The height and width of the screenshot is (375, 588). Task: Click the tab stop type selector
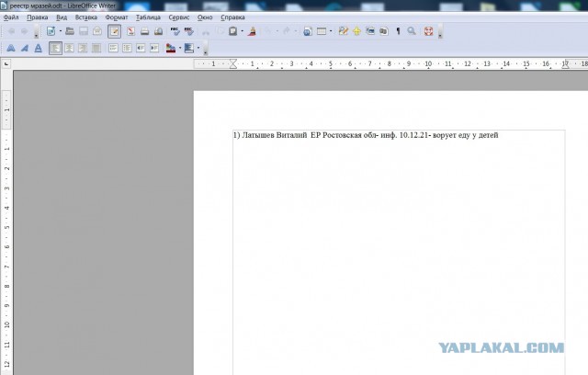(6, 64)
